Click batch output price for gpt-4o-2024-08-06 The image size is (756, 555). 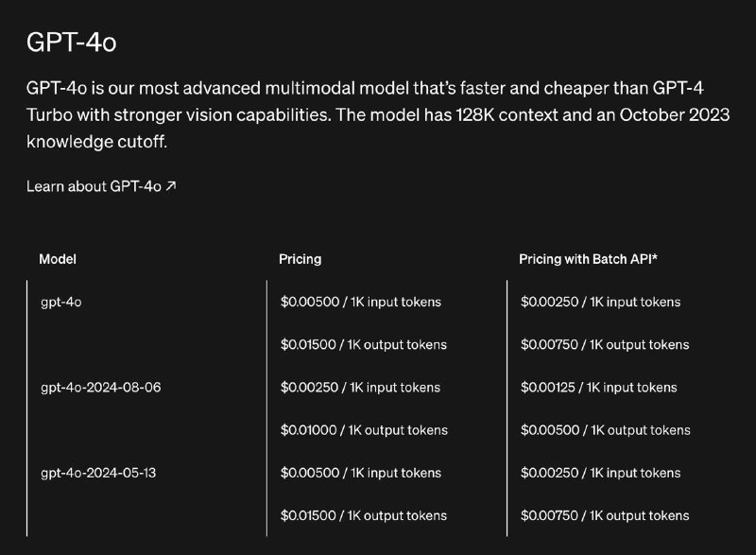606,430
